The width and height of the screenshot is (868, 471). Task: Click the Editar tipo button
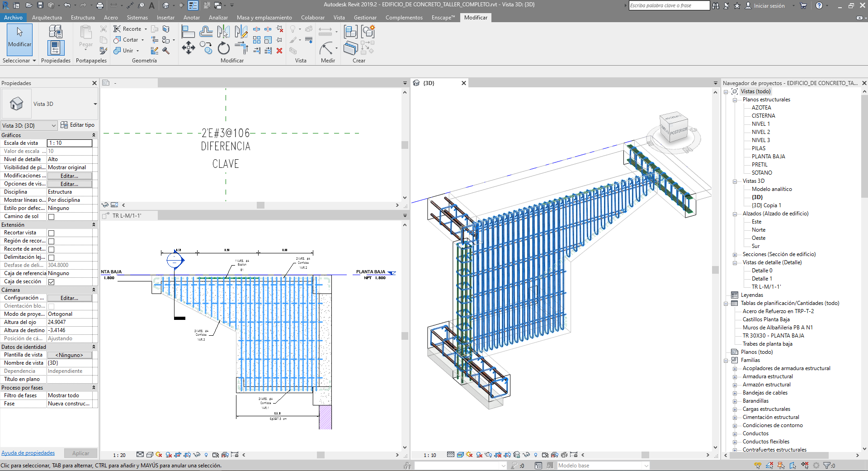click(78, 125)
